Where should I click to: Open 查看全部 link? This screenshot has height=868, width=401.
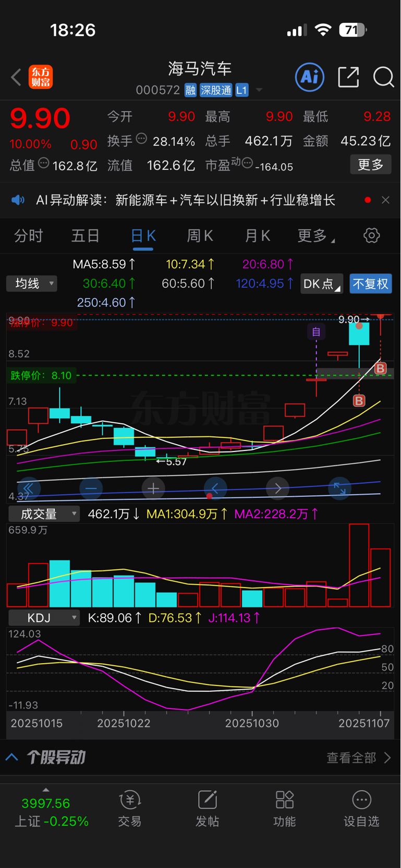(x=358, y=757)
